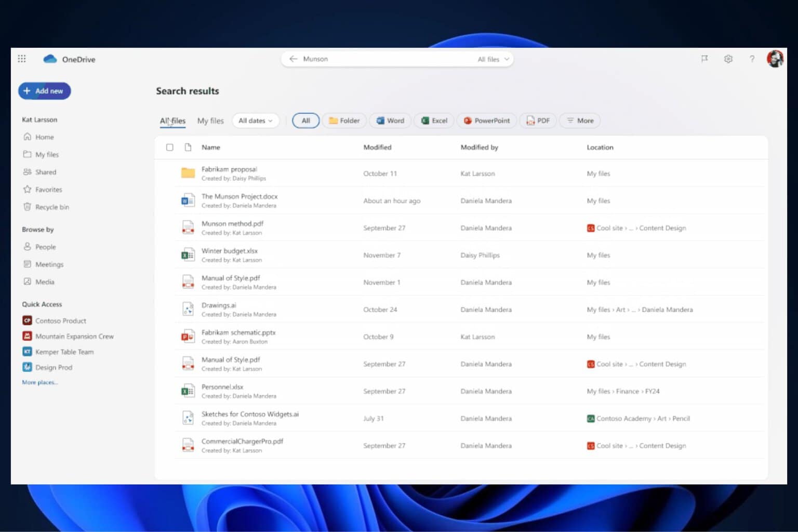The height and width of the screenshot is (532, 798).
Task: Open the Fabrikam proposal folder name
Action: pos(229,169)
